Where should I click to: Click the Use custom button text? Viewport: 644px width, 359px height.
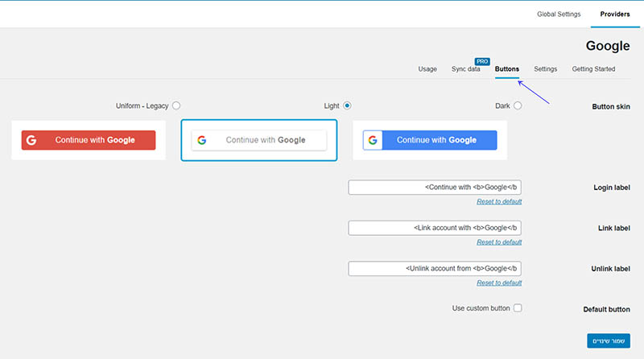pyautogui.click(x=481, y=308)
